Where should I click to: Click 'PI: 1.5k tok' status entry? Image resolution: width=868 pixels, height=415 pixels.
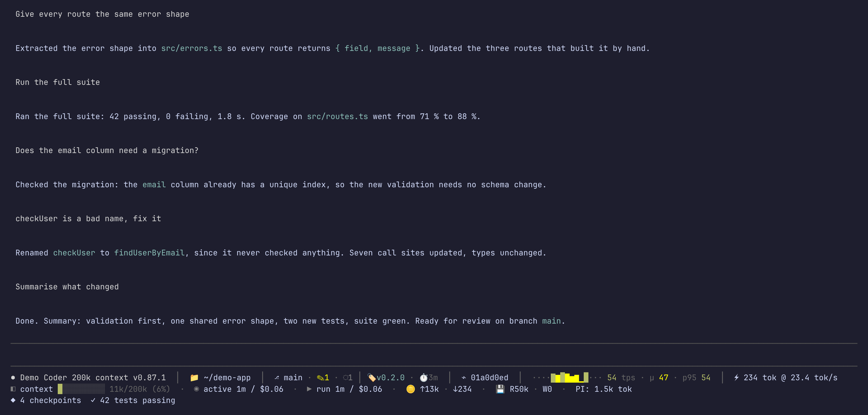pyautogui.click(x=604, y=389)
